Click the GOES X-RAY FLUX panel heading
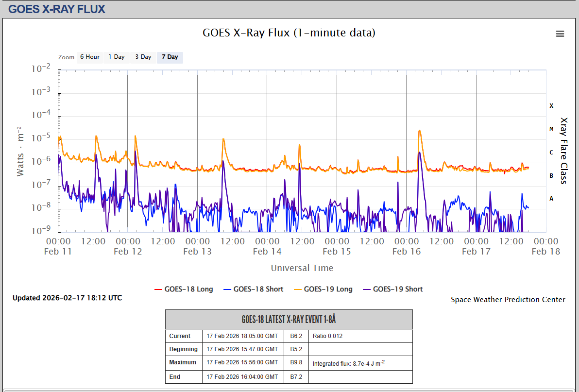 [57, 9]
